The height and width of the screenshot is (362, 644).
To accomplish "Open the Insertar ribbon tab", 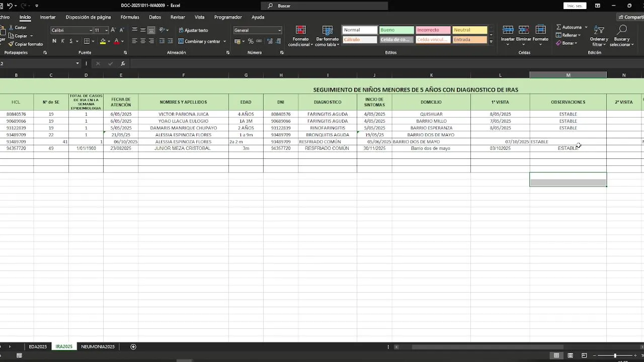I will 48,17.
